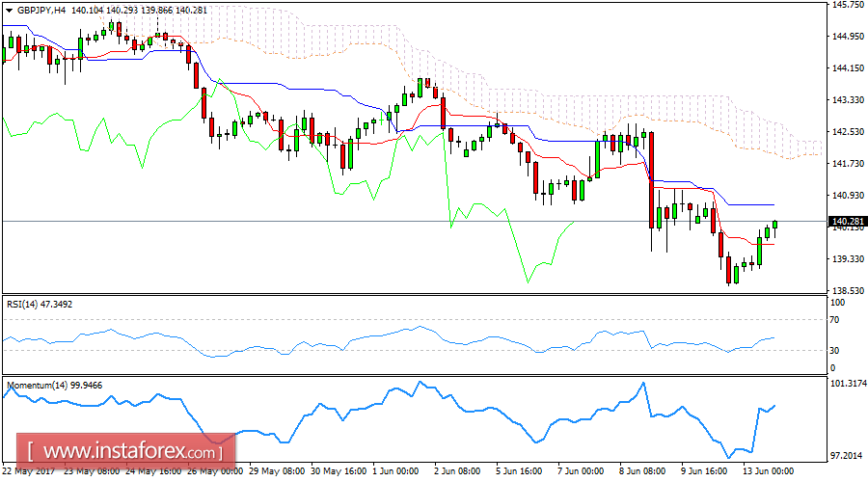
Task: Click the latest green candlestick at 140.281
Action: point(775,227)
